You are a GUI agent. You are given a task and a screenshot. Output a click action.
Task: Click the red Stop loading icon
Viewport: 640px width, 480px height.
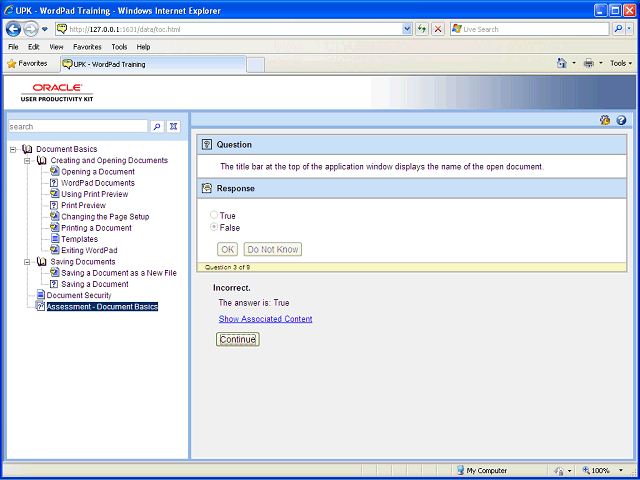(438, 29)
